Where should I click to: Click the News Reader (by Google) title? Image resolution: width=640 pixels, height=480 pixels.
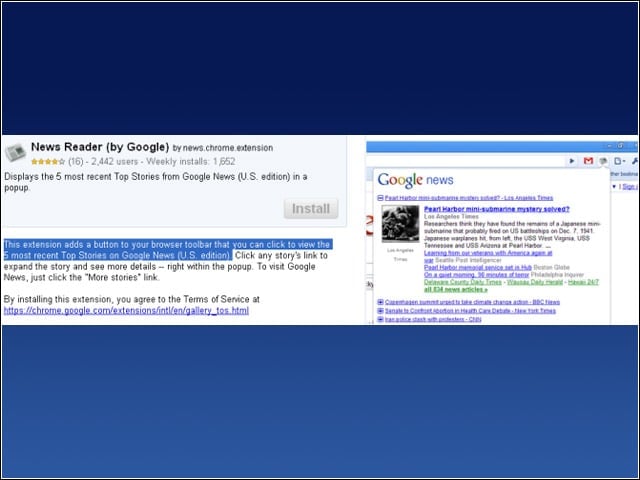pyautogui.click(x=100, y=147)
